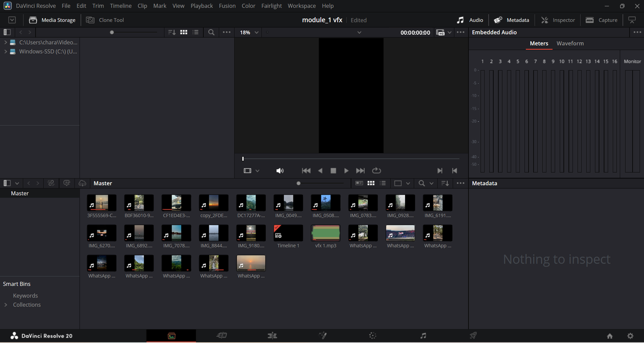Expand the C:\Users\chara\Video folder
Viewport: 644px width, 343px height.
(6, 42)
